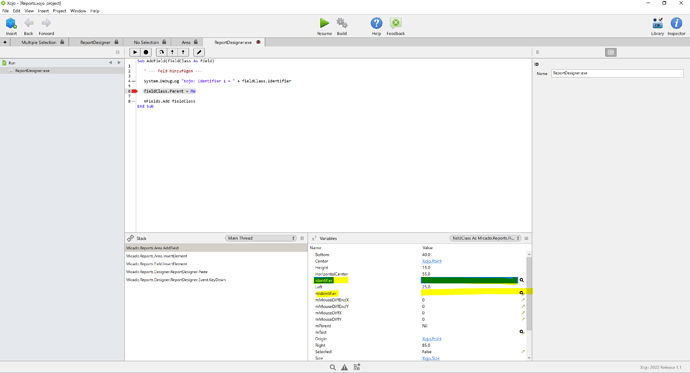The width and height of the screenshot is (690, 373).
Task: Click debugger Resume button above code
Action: point(135,52)
